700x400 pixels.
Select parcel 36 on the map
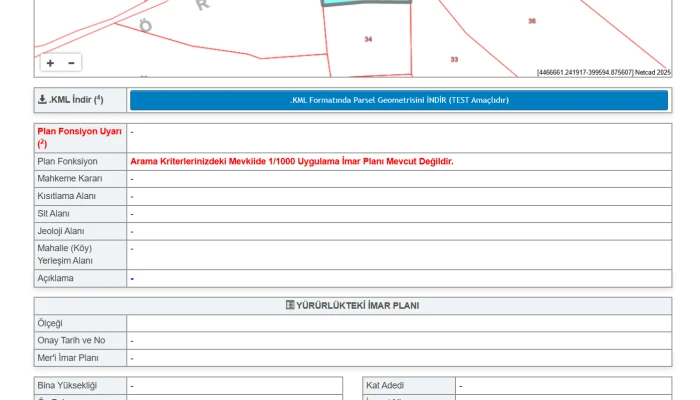tap(531, 21)
